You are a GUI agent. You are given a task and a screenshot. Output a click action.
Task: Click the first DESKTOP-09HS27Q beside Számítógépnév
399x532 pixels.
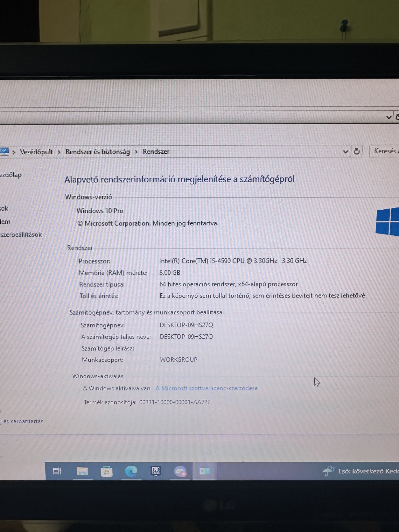point(186,325)
